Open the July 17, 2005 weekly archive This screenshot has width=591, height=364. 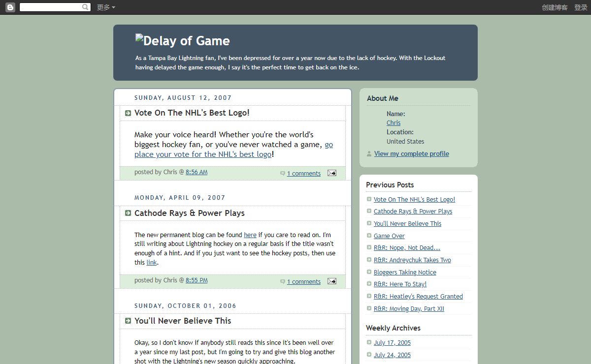pos(392,343)
